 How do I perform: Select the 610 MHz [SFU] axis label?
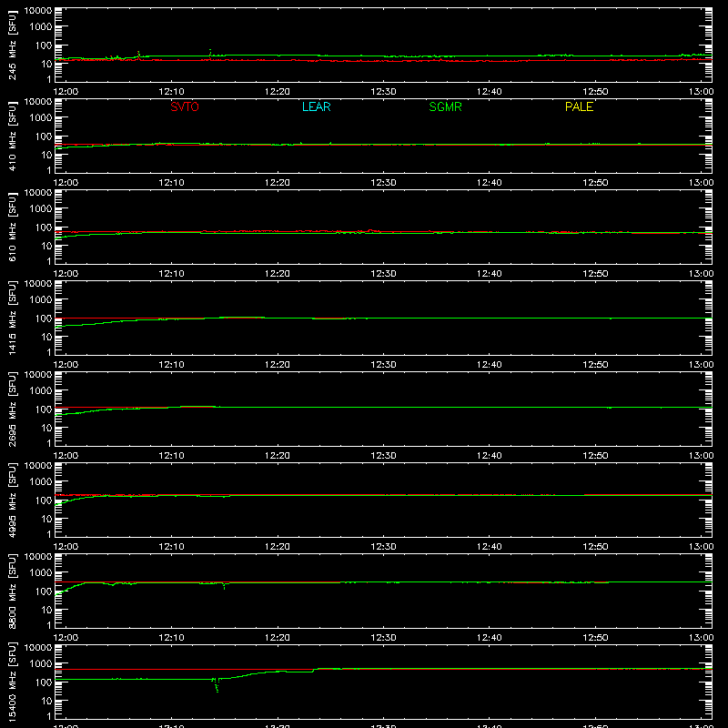[12, 227]
